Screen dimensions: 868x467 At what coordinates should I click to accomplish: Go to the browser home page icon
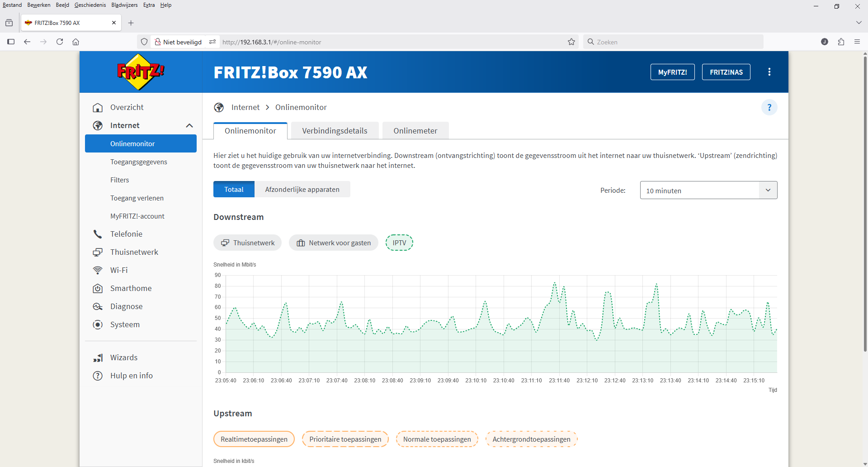(x=76, y=42)
